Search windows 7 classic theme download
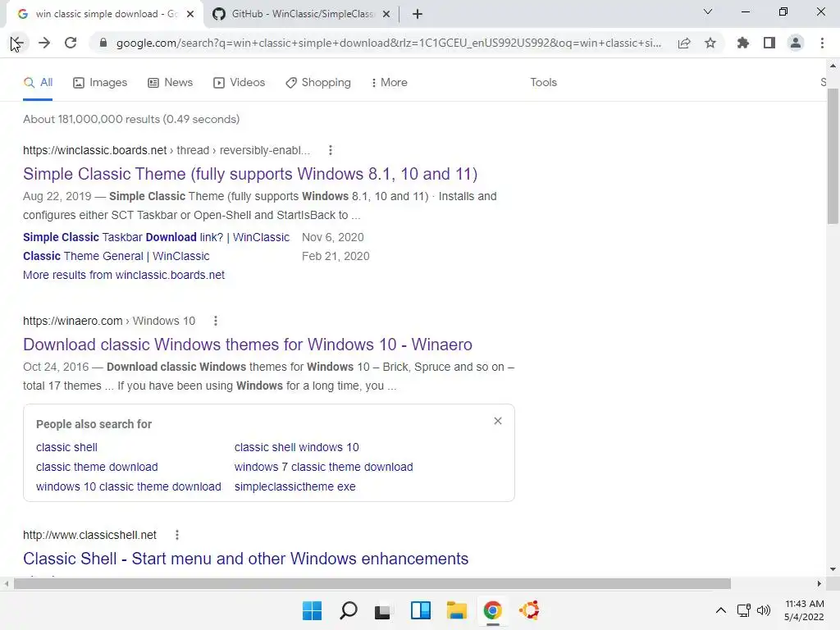The image size is (840, 630). tap(323, 467)
